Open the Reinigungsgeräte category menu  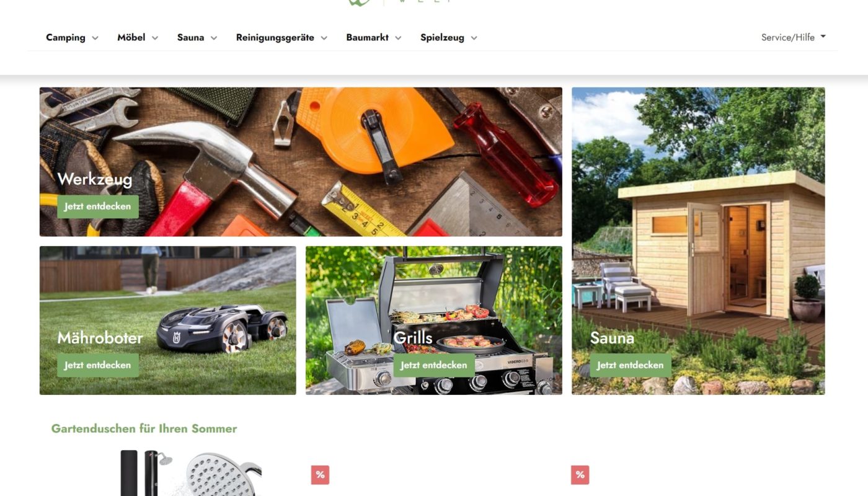[x=281, y=38]
